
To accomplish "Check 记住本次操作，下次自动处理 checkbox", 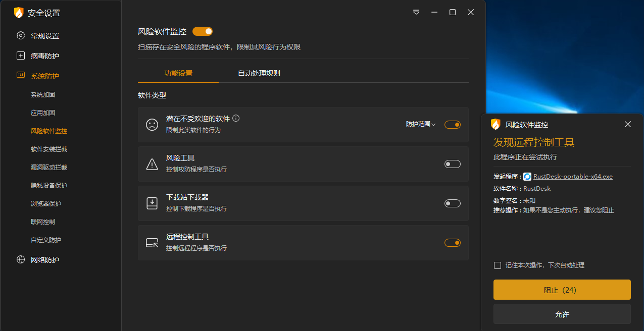I will [x=498, y=265].
